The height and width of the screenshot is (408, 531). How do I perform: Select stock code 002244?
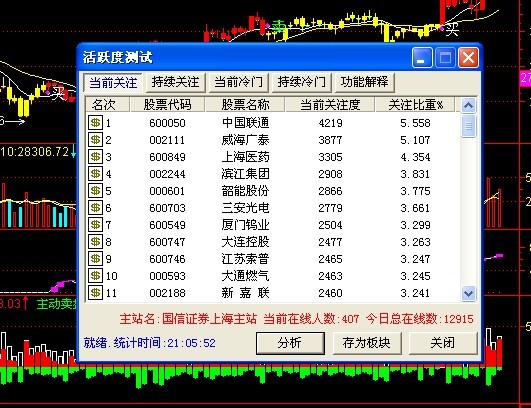click(167, 174)
